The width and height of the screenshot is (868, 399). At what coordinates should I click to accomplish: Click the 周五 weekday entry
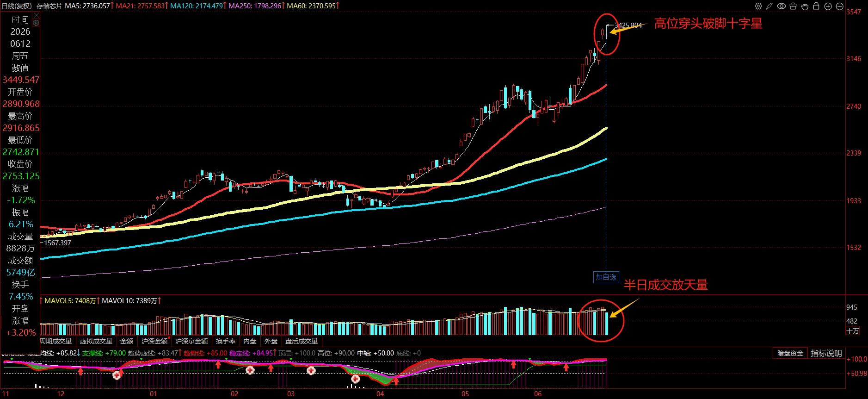20,56
